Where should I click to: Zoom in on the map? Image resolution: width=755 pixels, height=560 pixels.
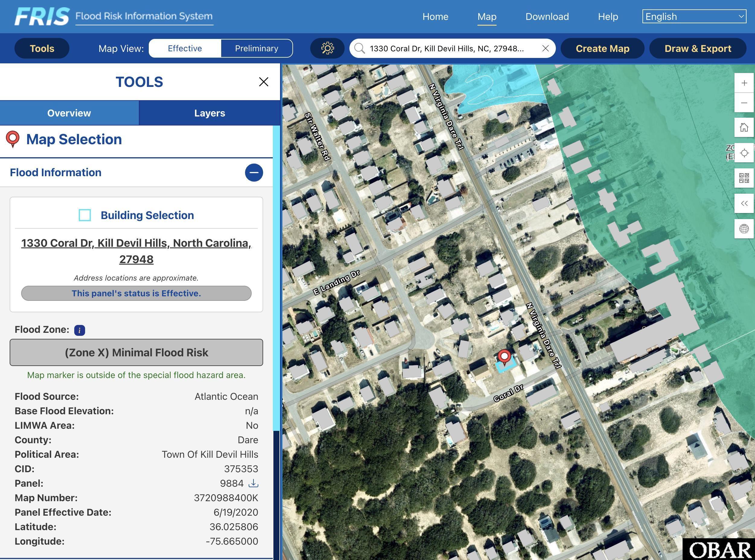(744, 83)
